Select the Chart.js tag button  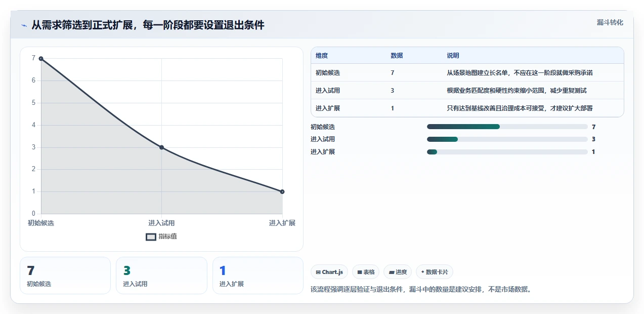pyautogui.click(x=329, y=272)
